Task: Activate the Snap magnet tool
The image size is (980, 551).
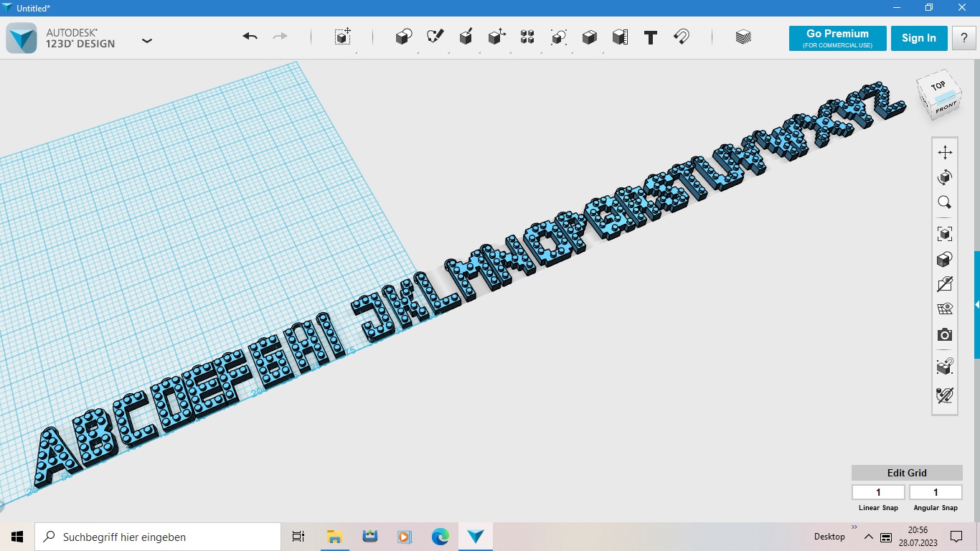Action: click(x=682, y=37)
